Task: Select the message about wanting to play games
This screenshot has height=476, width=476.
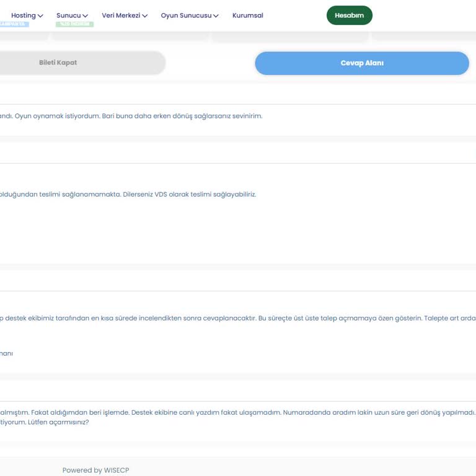Action: (x=131, y=116)
